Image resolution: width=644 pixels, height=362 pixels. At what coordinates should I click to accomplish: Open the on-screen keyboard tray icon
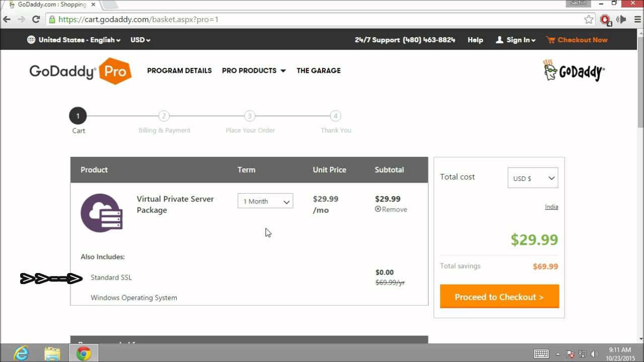[541, 353]
